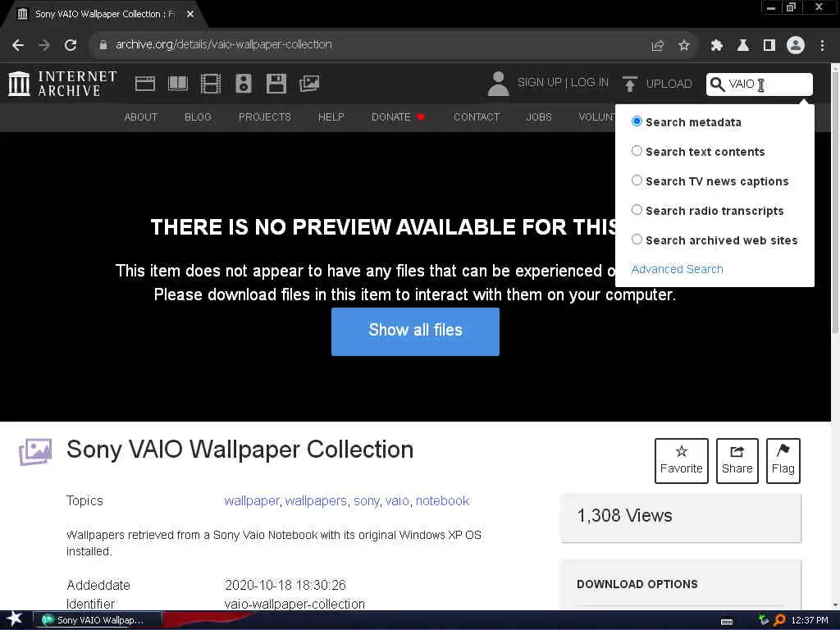
Task: Click the Show all files button
Action: [415, 331]
